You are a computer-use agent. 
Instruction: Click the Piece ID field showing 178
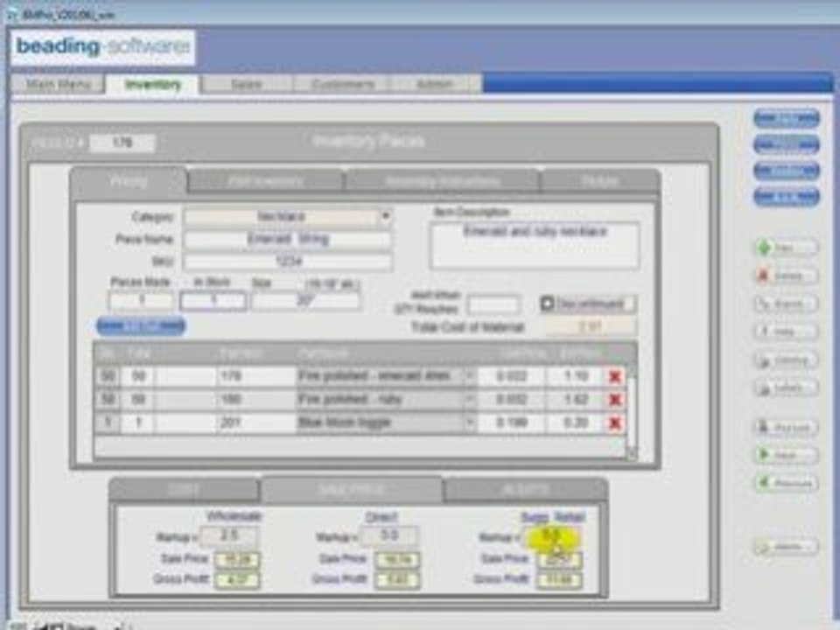click(x=122, y=143)
